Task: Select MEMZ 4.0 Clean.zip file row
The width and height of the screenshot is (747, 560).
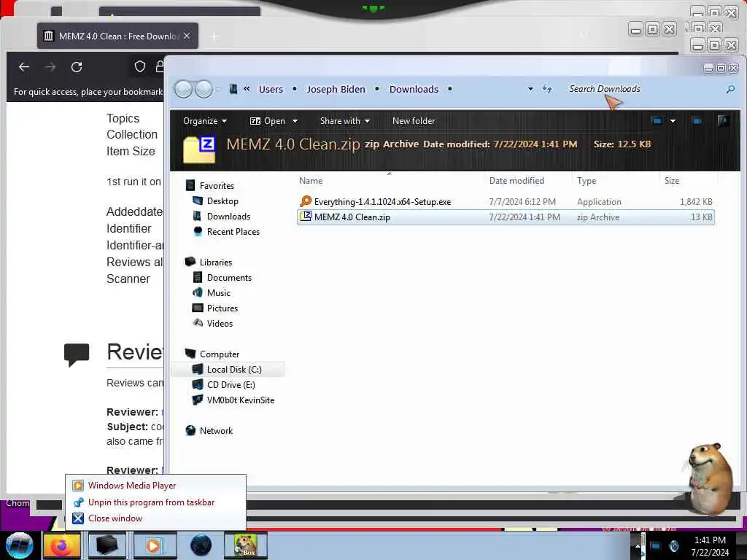Action: (506, 217)
